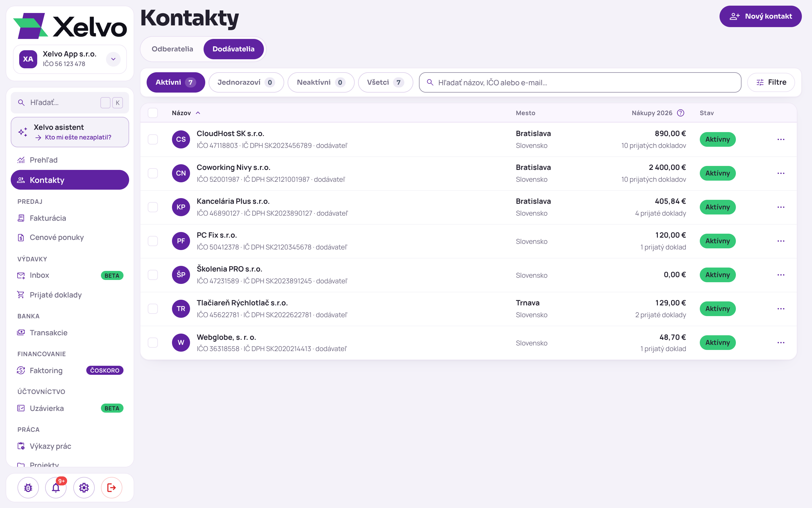Click the logout icon

tap(111, 487)
